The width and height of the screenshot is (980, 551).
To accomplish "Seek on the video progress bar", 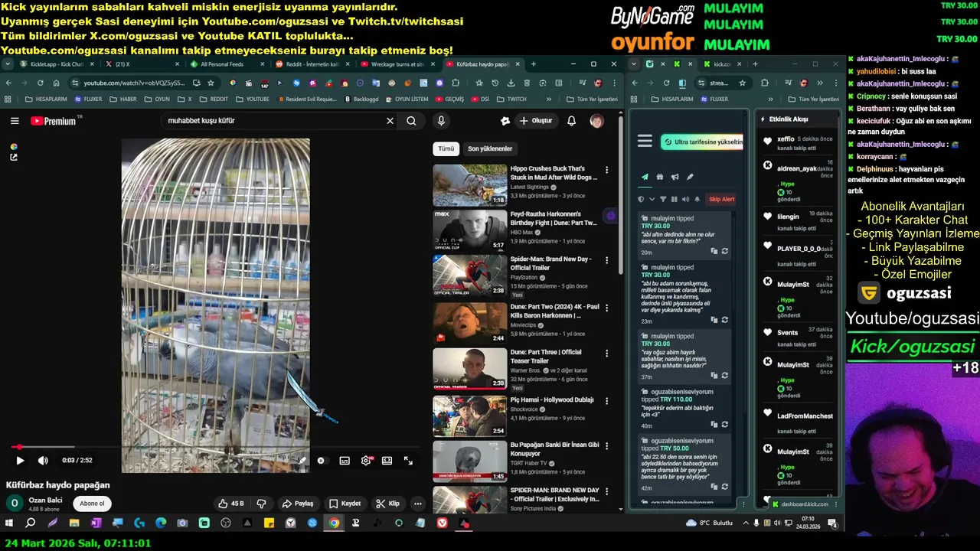I will [x=215, y=447].
